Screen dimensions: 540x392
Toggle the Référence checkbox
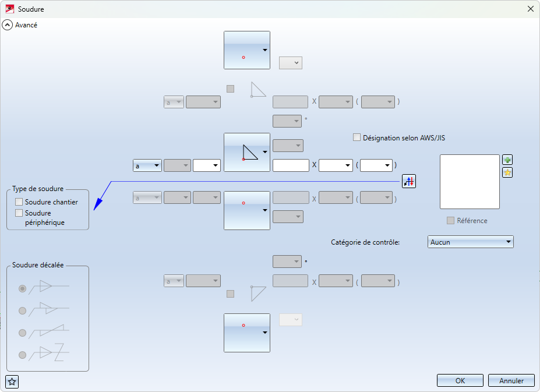[450, 220]
